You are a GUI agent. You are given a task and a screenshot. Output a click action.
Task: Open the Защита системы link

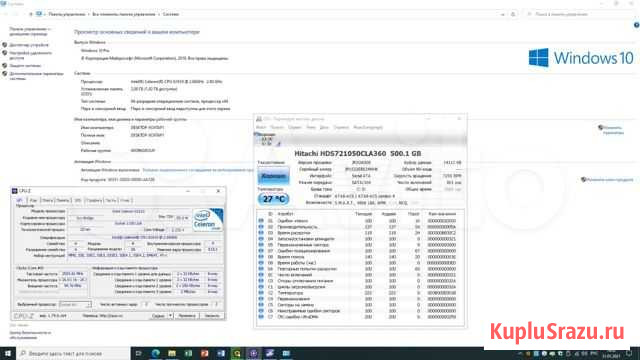(25, 66)
